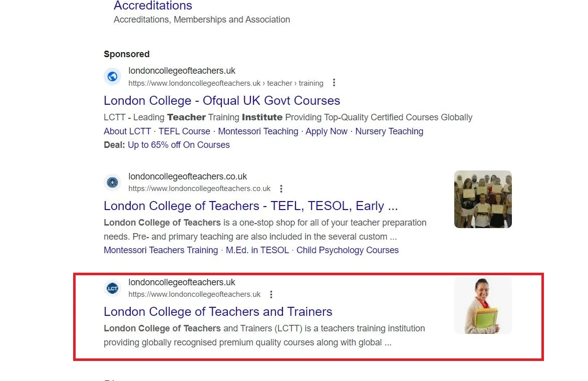The image size is (588, 381).
Task: Click group photo thumbnail with certificates
Action: click(483, 200)
